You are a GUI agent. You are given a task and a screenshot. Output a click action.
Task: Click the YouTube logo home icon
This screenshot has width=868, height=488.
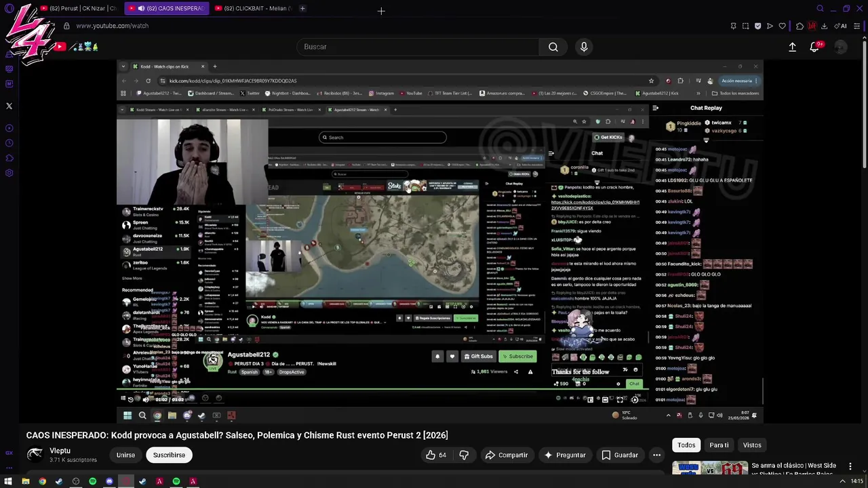tap(60, 47)
